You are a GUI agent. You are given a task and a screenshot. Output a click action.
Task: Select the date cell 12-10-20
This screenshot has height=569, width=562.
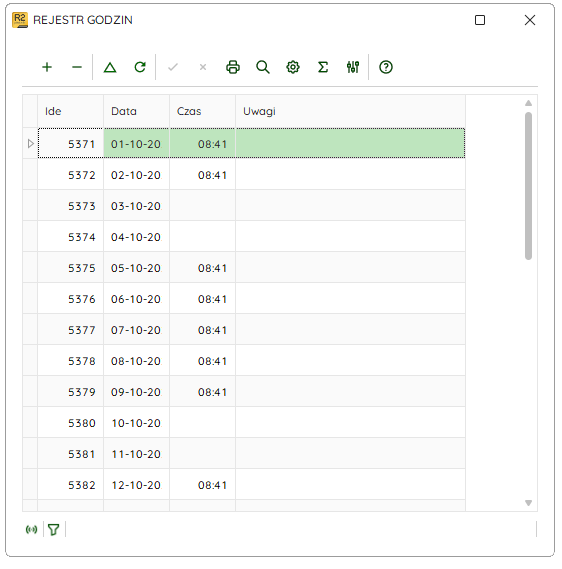tap(136, 485)
